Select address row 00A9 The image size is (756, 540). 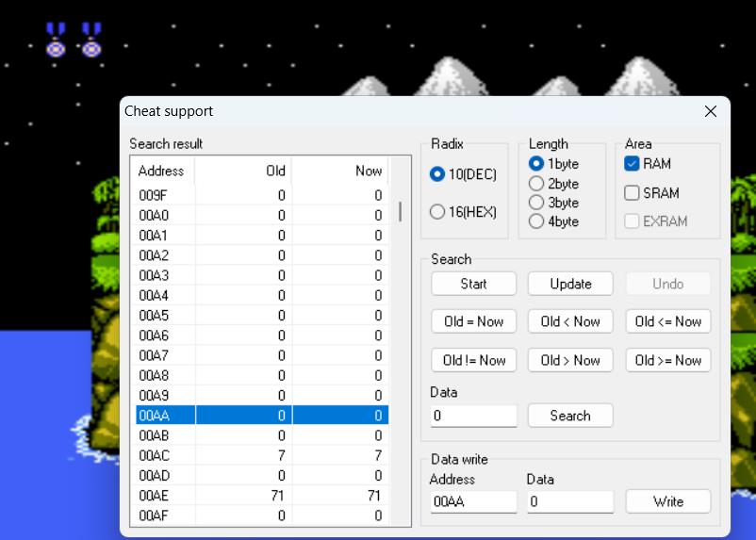(x=262, y=396)
